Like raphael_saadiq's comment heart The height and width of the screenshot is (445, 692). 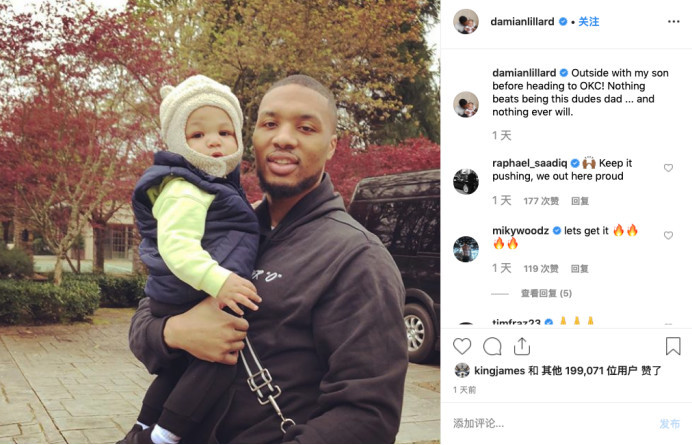[668, 168]
